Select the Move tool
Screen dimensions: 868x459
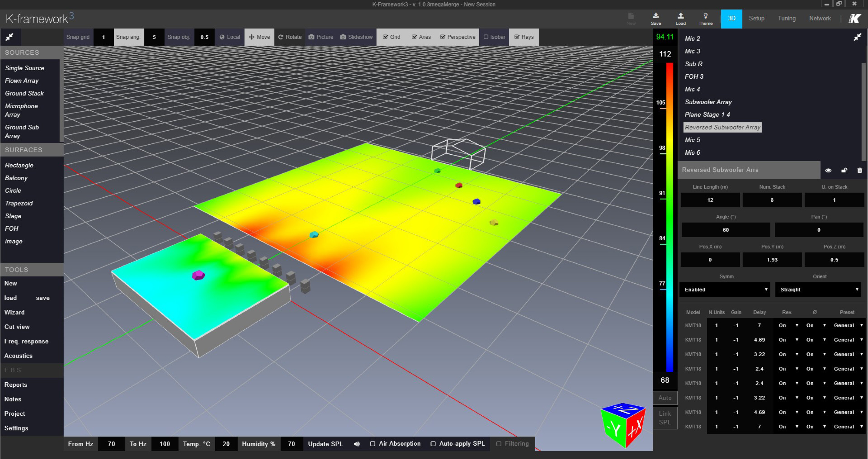coord(260,37)
